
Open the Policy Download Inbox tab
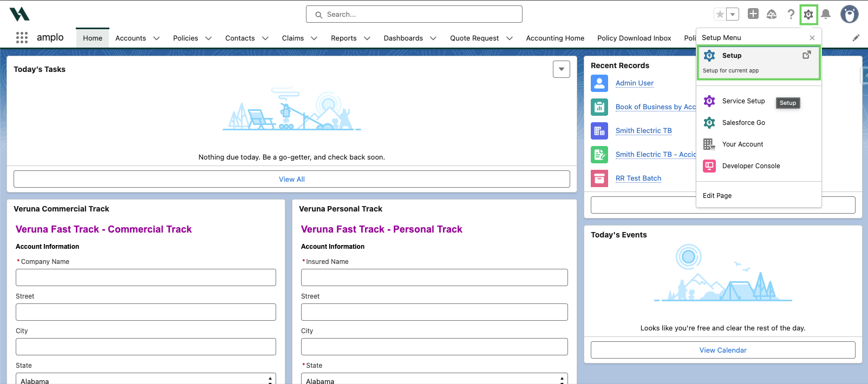point(634,38)
